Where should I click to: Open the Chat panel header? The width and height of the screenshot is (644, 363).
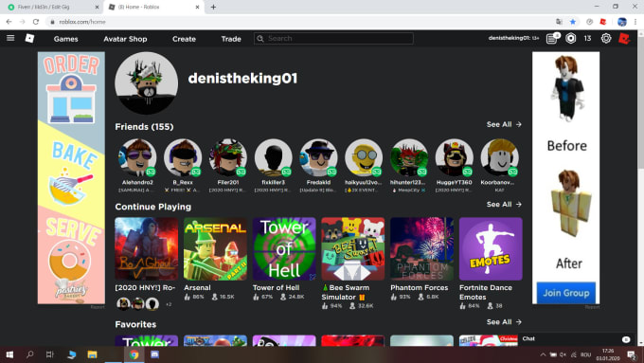[x=577, y=338]
